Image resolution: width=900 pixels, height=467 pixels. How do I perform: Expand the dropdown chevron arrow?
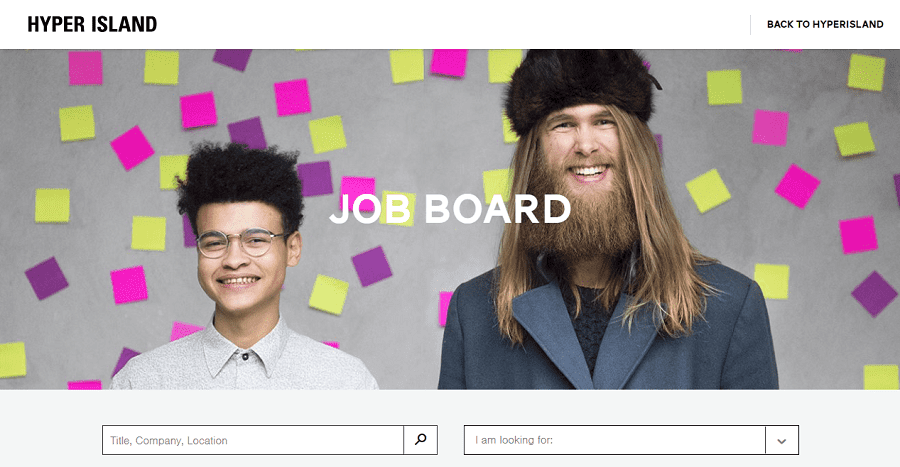point(782,441)
